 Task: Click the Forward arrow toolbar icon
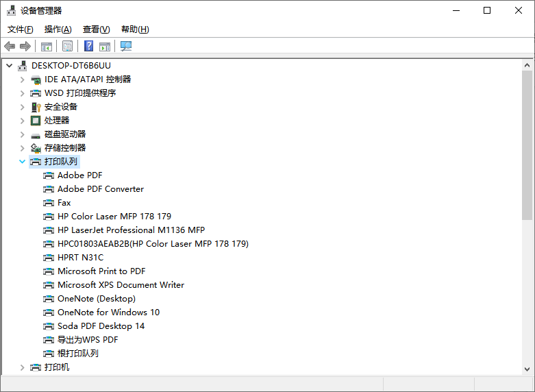(x=25, y=46)
